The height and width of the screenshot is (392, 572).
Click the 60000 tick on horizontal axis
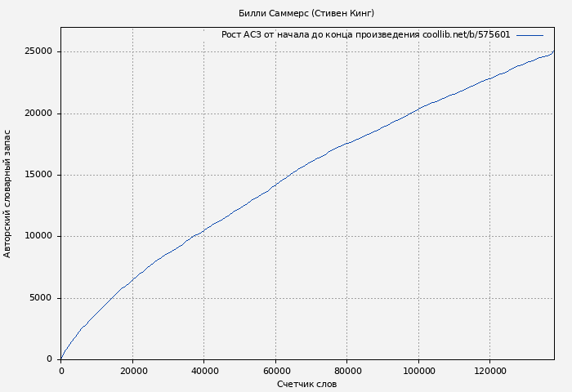point(275,371)
